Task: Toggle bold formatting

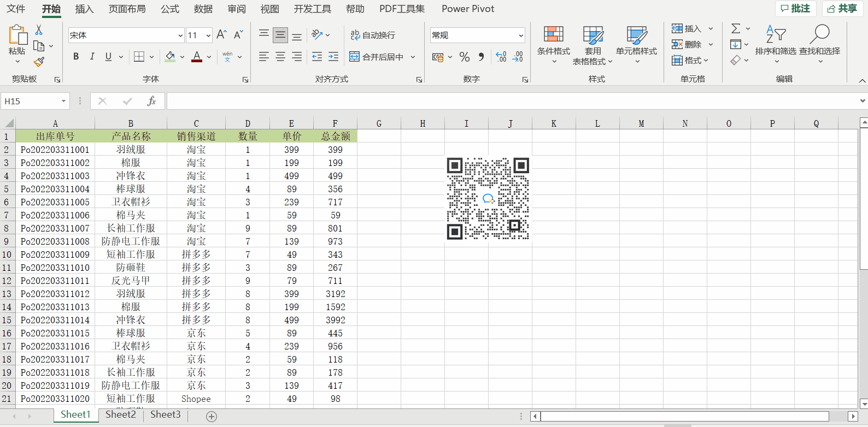Action: point(76,56)
